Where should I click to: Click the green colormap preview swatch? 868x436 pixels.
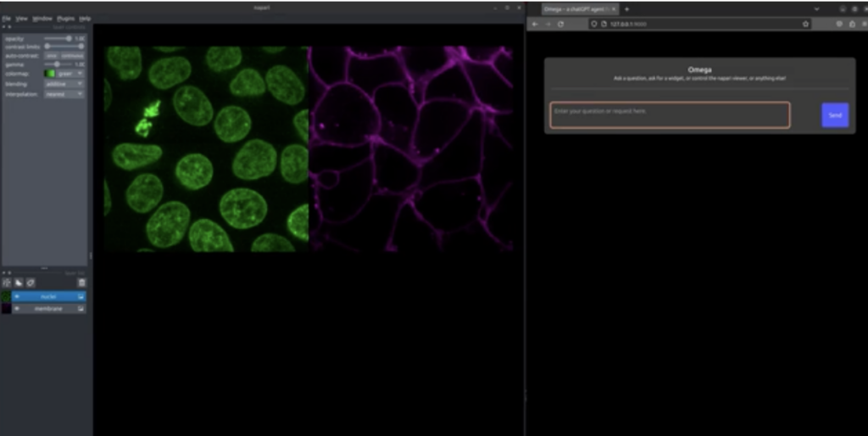pyautogui.click(x=50, y=73)
